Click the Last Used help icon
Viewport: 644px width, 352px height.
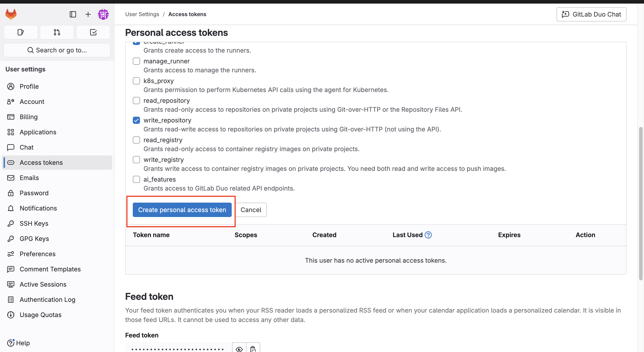(428, 235)
